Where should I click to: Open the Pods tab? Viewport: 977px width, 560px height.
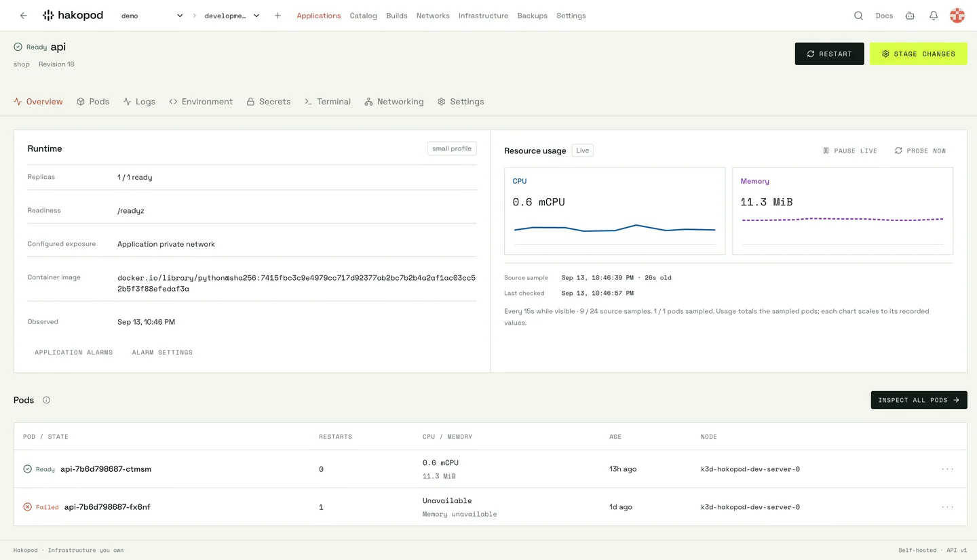click(x=93, y=102)
